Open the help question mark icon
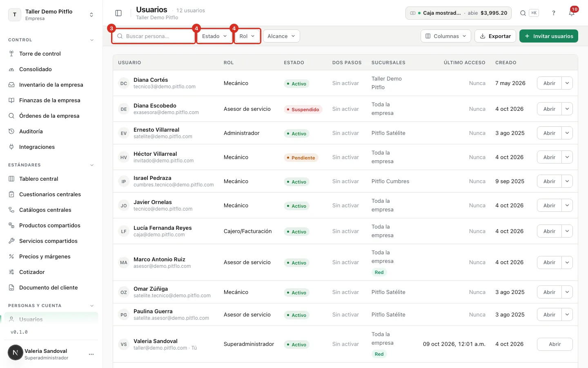The height and width of the screenshot is (368, 588). (x=554, y=13)
